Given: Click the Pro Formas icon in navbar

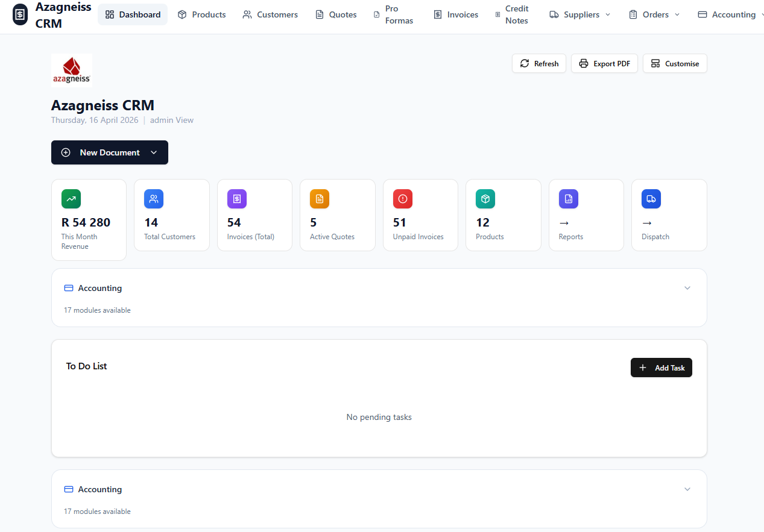Looking at the screenshot, I should (x=377, y=14).
